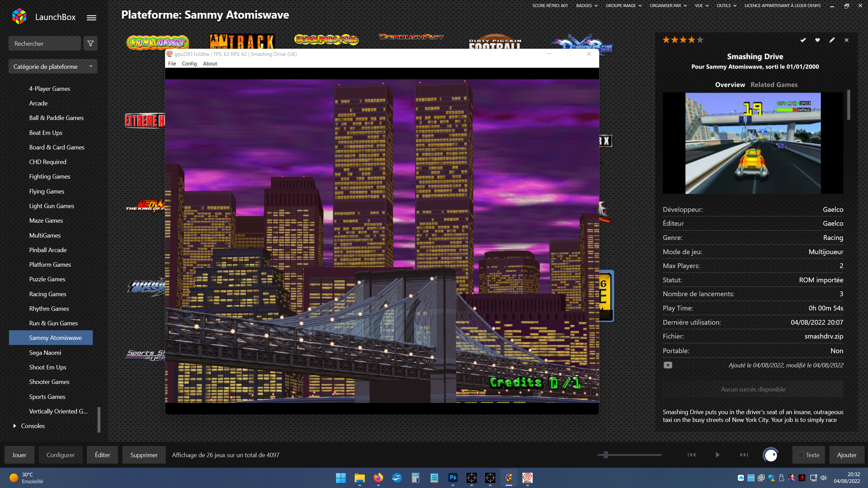Screen dimensions: 868x488
Task: Switch to Demul emulator taskbar icon
Action: [x=527, y=478]
